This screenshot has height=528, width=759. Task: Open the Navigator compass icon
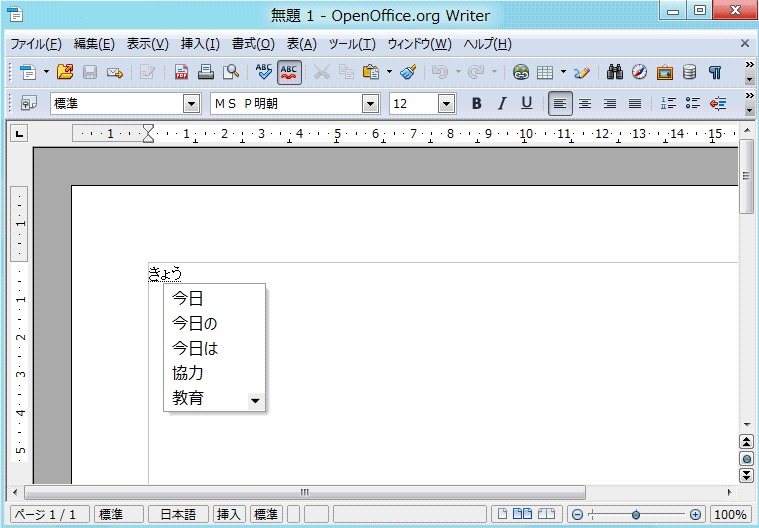coord(639,73)
